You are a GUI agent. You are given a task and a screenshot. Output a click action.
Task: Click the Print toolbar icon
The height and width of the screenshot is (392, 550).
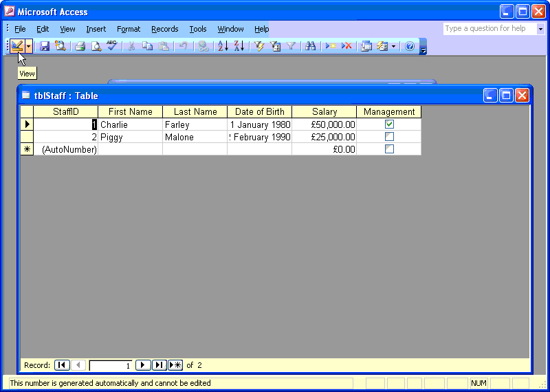click(80, 46)
